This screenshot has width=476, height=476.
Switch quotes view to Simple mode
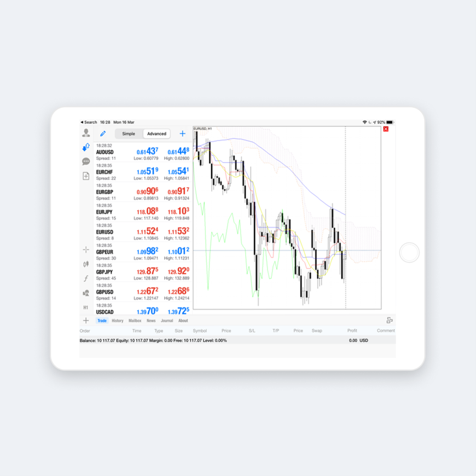[x=129, y=133]
